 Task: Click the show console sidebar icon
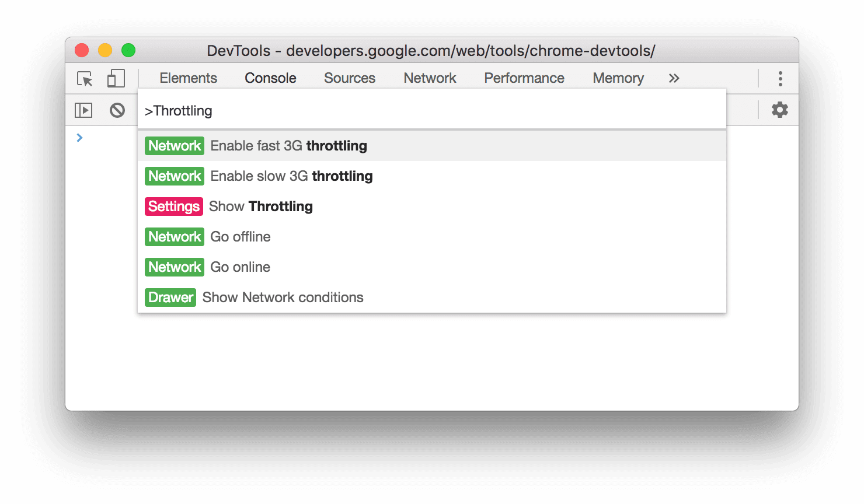pyautogui.click(x=83, y=110)
